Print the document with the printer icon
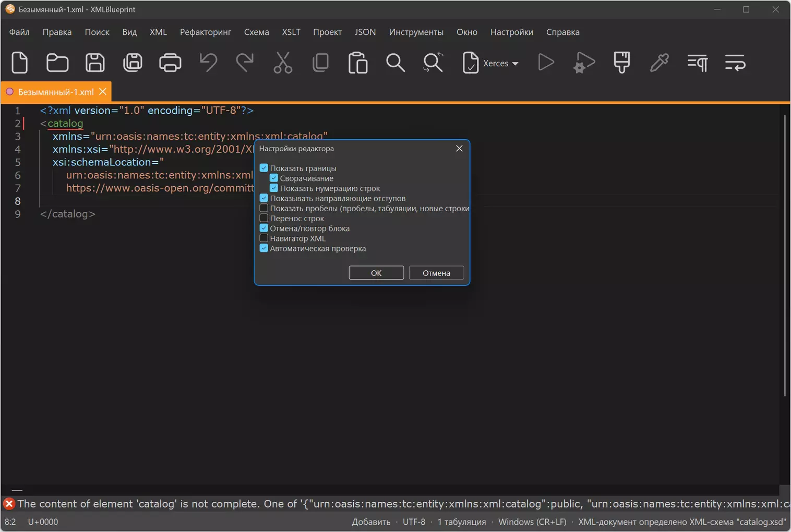791x532 pixels. click(x=170, y=63)
